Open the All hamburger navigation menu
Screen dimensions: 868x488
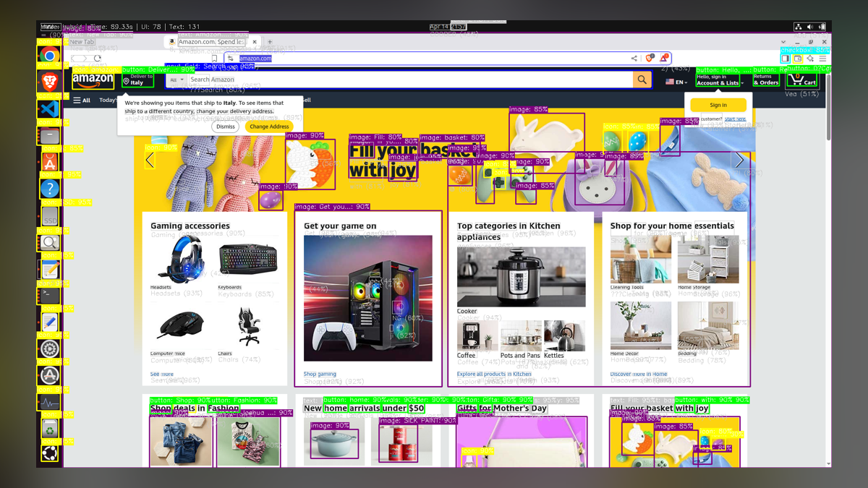coord(82,100)
